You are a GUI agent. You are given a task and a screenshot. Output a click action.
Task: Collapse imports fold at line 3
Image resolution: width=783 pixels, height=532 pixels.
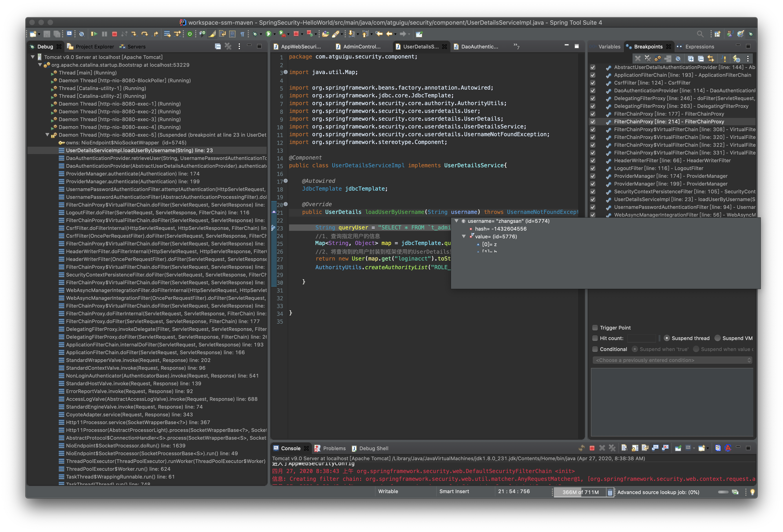(286, 72)
